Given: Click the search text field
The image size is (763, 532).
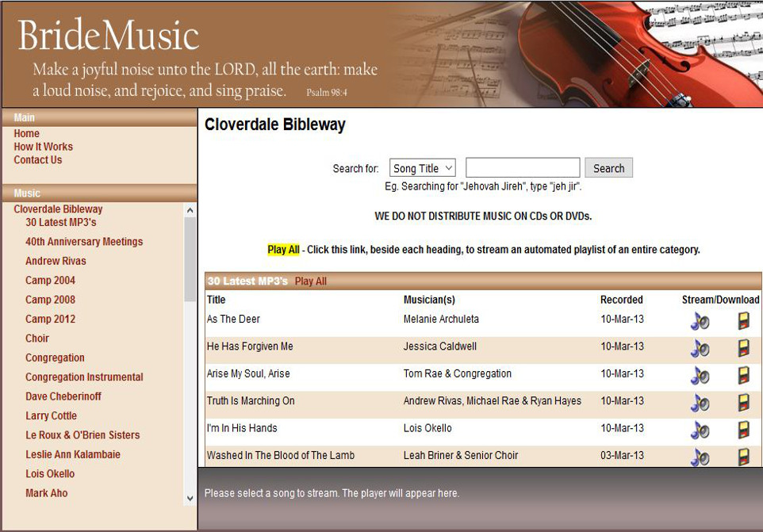Looking at the screenshot, I should click(523, 168).
